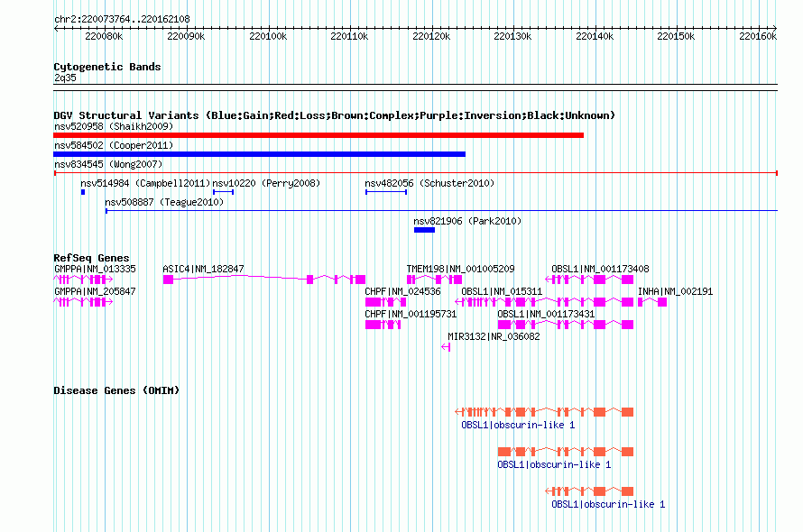Select the GMPPA NM_205847 gene glyph
This screenshot has width=803, height=532.
click(x=83, y=302)
